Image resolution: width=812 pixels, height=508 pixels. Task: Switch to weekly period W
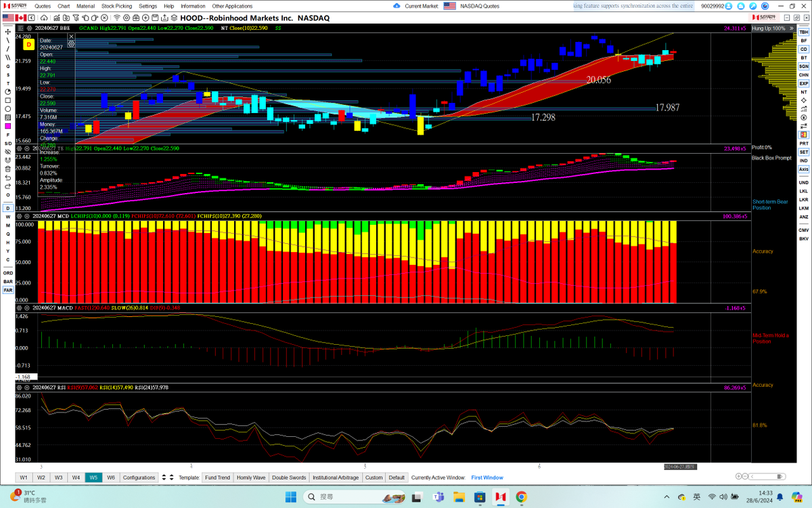(x=8, y=217)
